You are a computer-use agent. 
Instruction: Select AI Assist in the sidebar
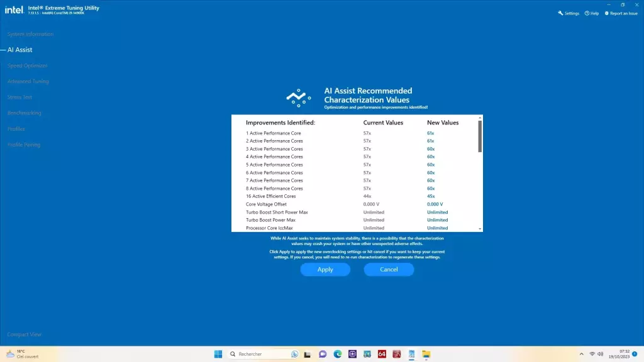coord(19,50)
